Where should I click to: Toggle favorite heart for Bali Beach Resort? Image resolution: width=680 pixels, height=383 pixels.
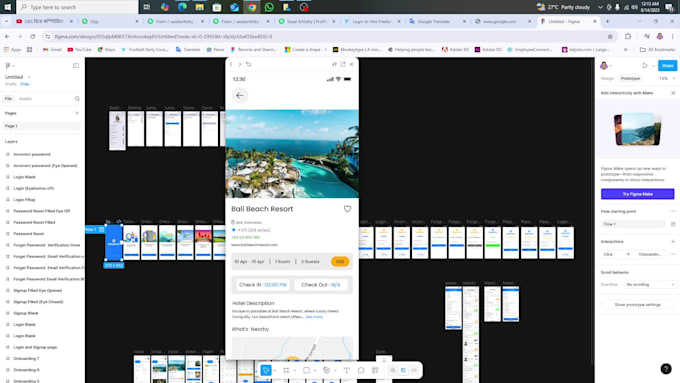pyautogui.click(x=347, y=209)
